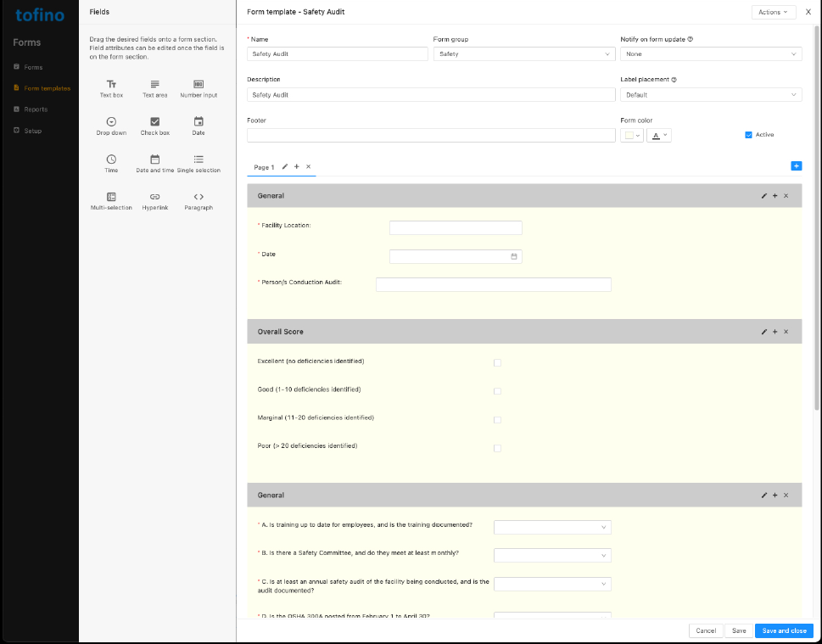Click the Footer input field
Screen dimensions: 822x644
[x=431, y=135]
